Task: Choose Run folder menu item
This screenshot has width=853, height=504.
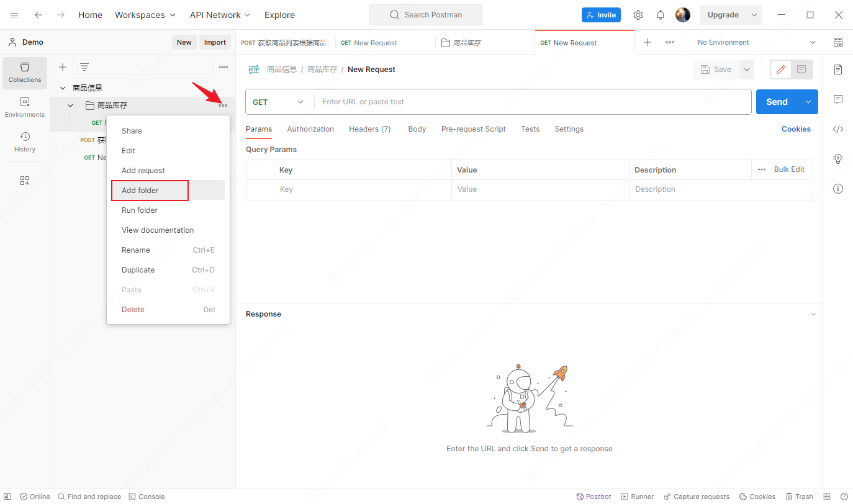Action: [x=168, y=210]
